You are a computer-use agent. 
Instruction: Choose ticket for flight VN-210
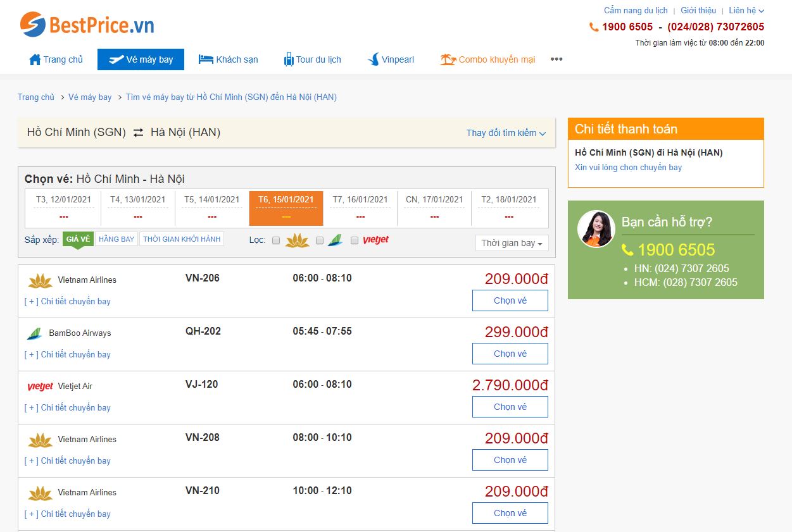pyautogui.click(x=510, y=513)
